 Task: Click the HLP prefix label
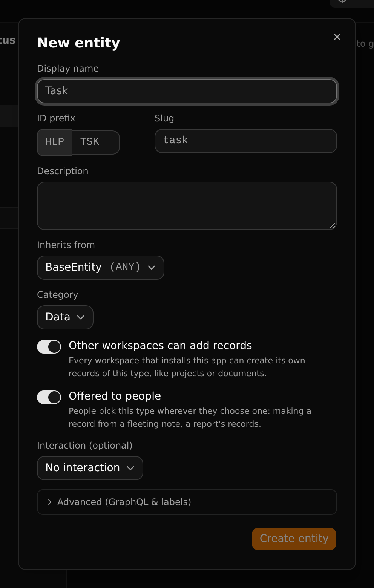(55, 142)
